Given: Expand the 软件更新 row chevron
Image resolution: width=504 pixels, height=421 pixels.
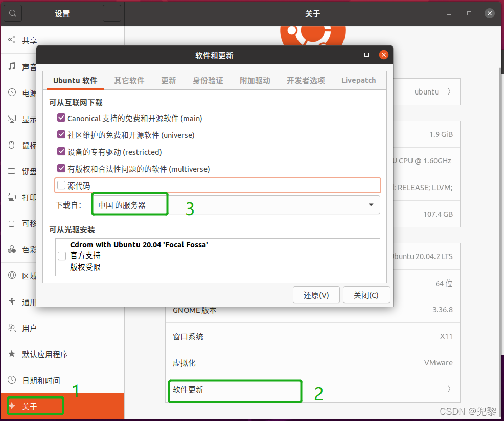Looking at the screenshot, I should 449,389.
